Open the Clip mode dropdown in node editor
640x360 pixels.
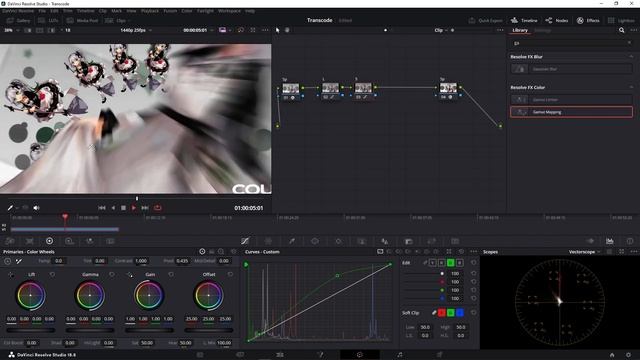(440, 30)
